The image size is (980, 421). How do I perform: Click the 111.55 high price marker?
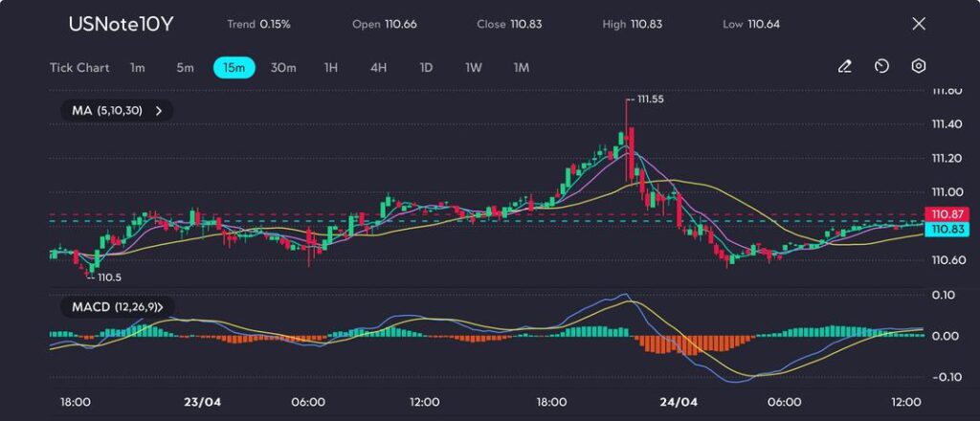pos(649,100)
